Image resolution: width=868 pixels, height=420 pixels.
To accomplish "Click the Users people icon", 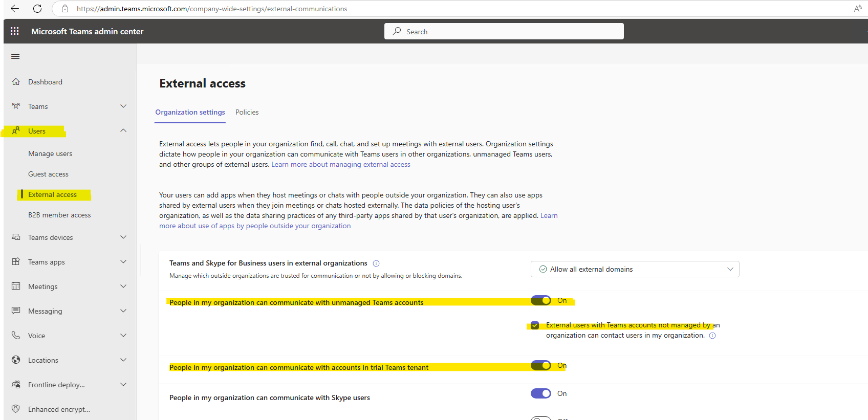I will pos(16,131).
